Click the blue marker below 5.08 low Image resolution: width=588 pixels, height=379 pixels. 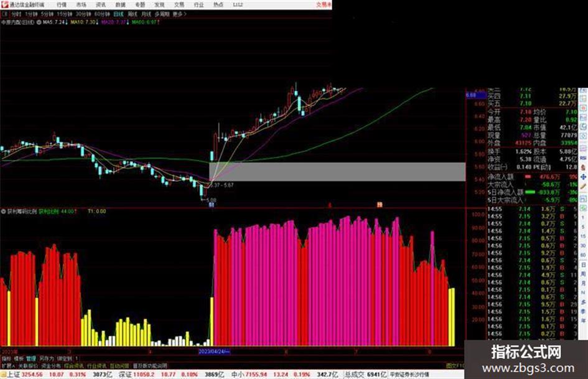click(x=211, y=205)
